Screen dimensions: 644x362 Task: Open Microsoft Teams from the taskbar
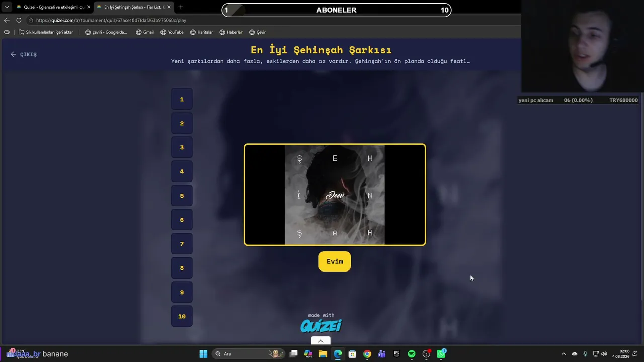[x=382, y=354]
